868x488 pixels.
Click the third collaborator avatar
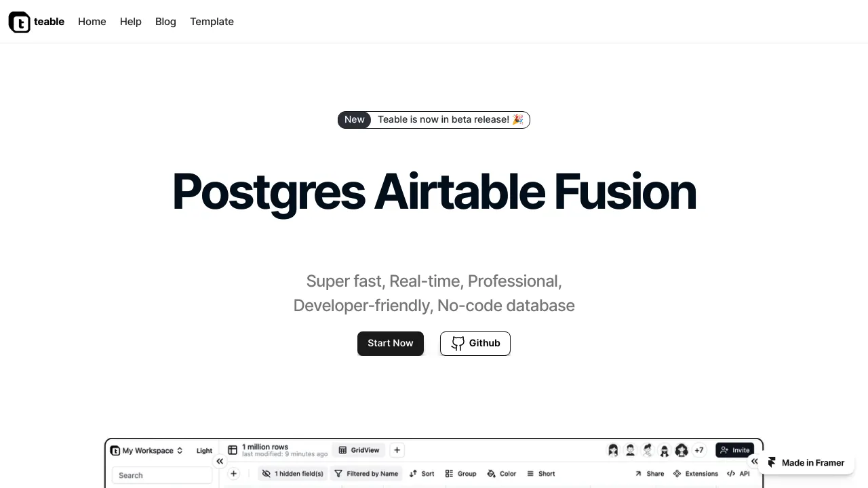647,450
